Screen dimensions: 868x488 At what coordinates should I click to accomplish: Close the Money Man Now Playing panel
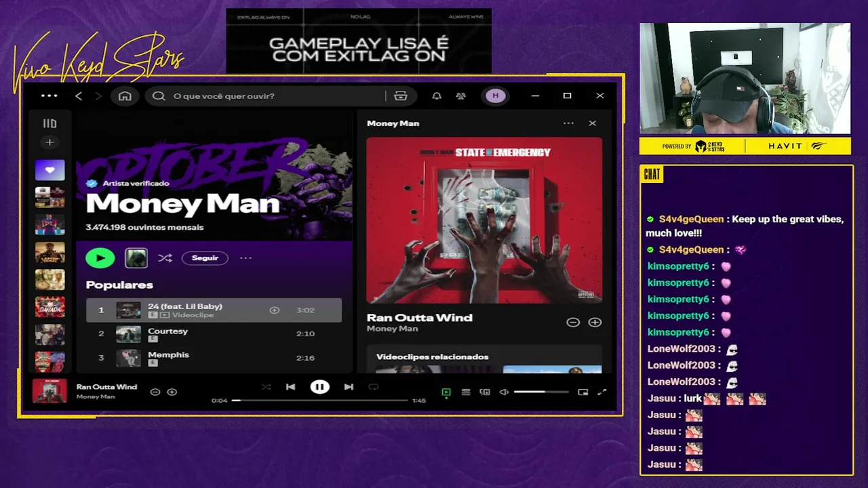coord(593,123)
